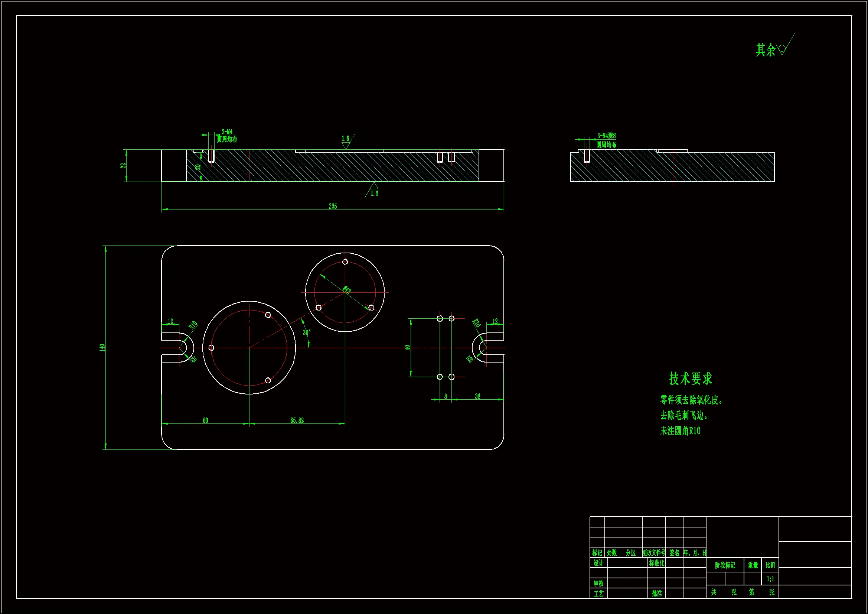Viewport: 868px width, 614px height.
Task: Click the 3-M4深8 callout text
Action: click(606, 136)
